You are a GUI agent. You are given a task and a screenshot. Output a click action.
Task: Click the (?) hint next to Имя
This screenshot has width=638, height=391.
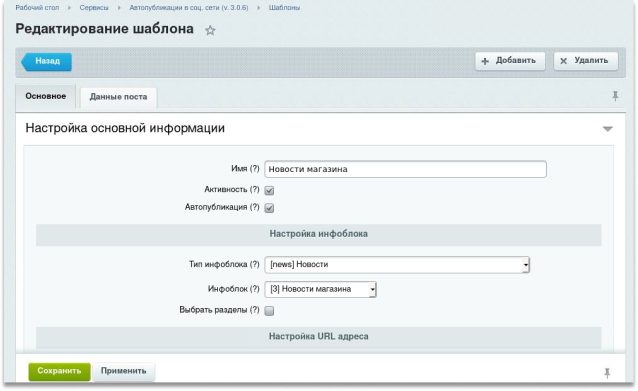pos(254,169)
